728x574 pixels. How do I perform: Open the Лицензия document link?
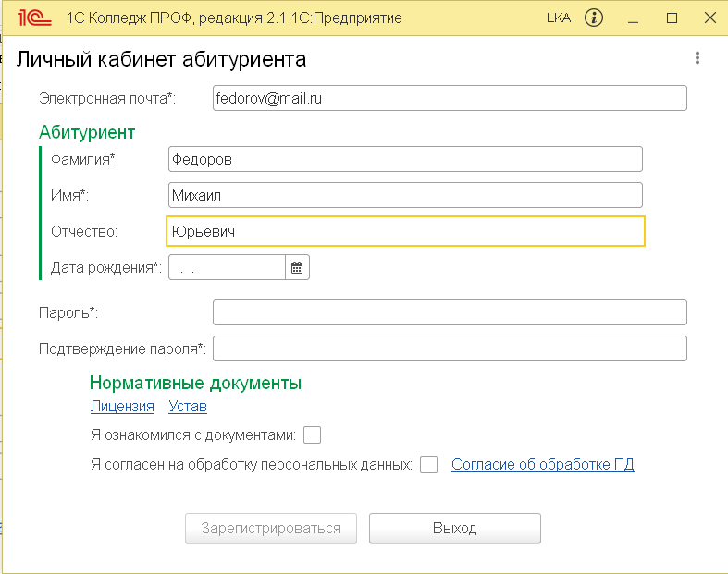pyautogui.click(x=122, y=406)
